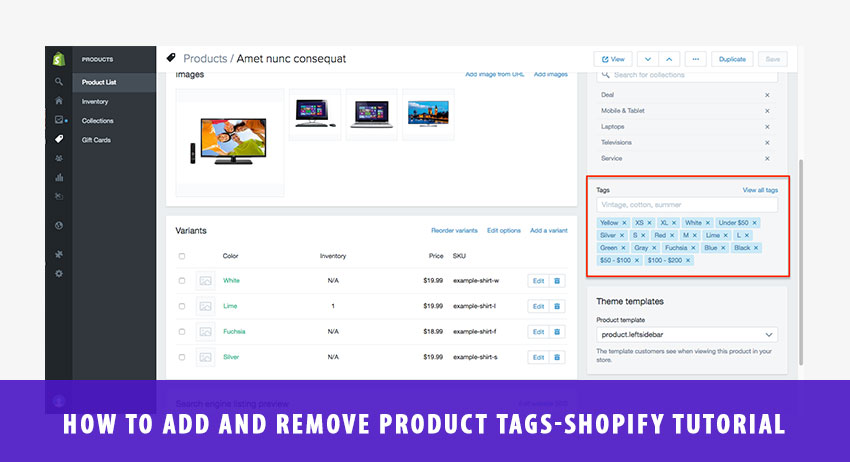Viewport: 850px width, 462px height.
Task: Remove the Deal collection with its X
Action: pos(767,95)
